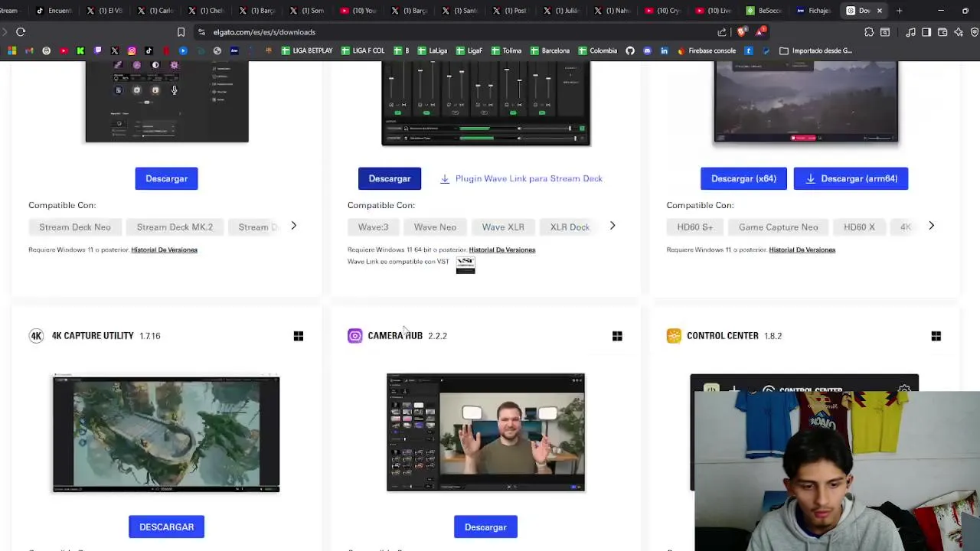Toggle the sidebar panel icon
980x551 pixels.
[926, 32]
